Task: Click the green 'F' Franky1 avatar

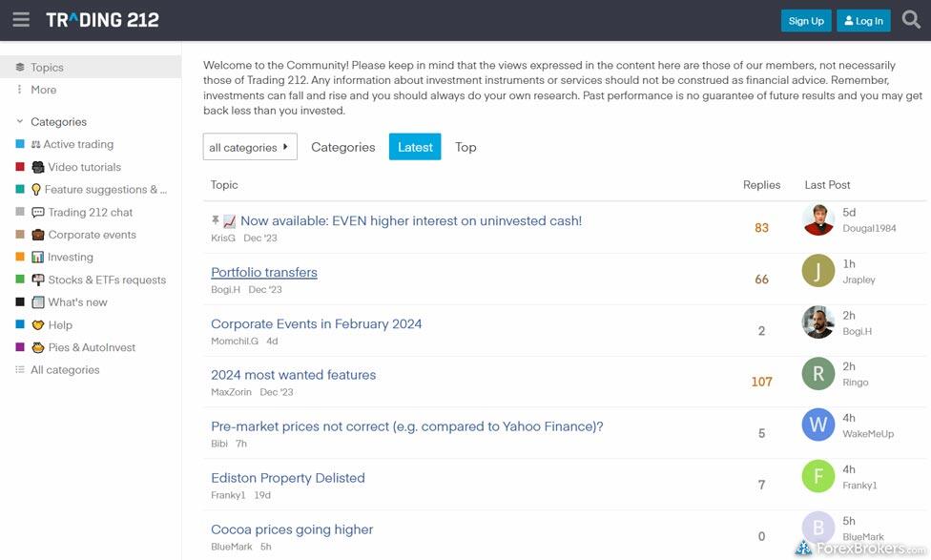Action: [x=818, y=477]
